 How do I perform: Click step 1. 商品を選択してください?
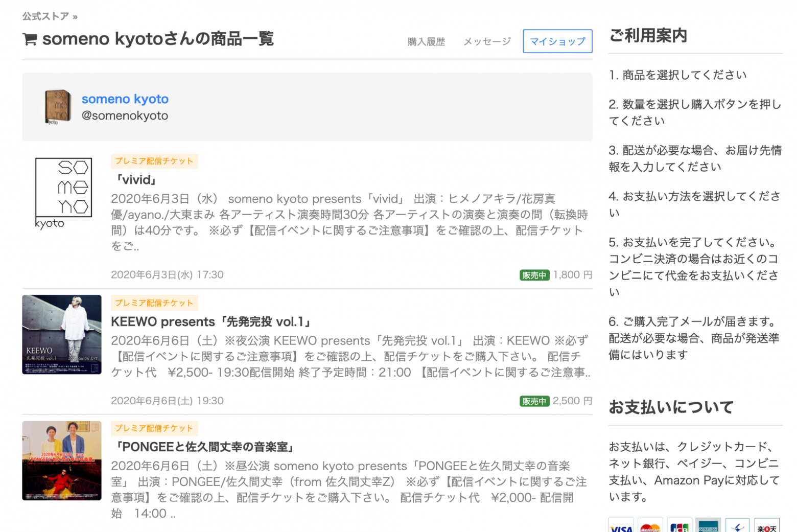tap(677, 75)
